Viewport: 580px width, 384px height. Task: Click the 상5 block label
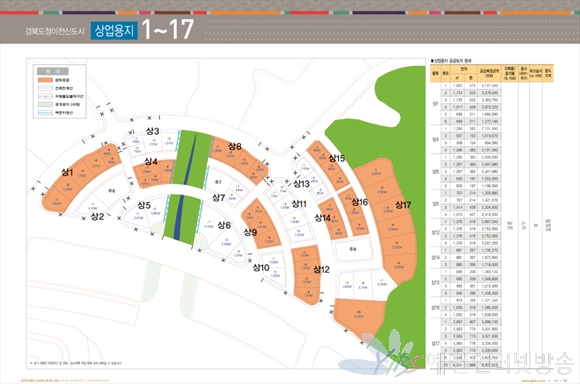point(144,205)
